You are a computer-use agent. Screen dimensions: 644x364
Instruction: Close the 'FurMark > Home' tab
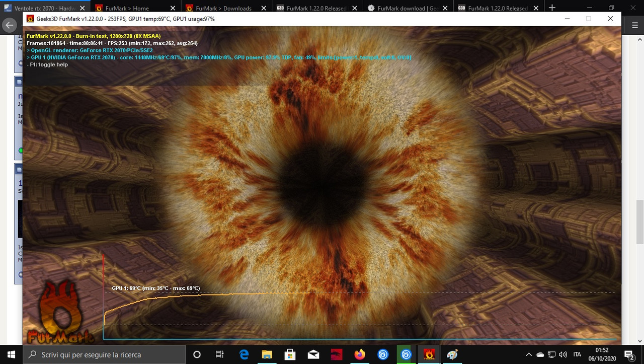(x=173, y=8)
